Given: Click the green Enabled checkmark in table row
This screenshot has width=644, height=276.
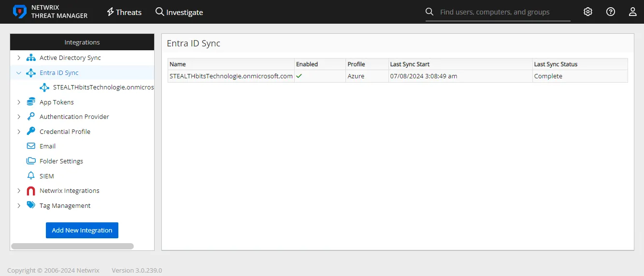Looking at the screenshot, I should pyautogui.click(x=299, y=76).
